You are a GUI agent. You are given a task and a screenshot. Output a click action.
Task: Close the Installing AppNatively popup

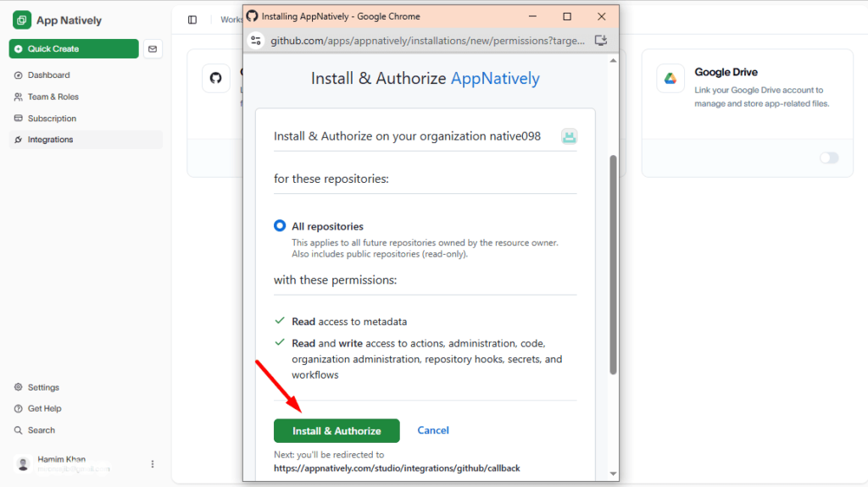coord(601,17)
